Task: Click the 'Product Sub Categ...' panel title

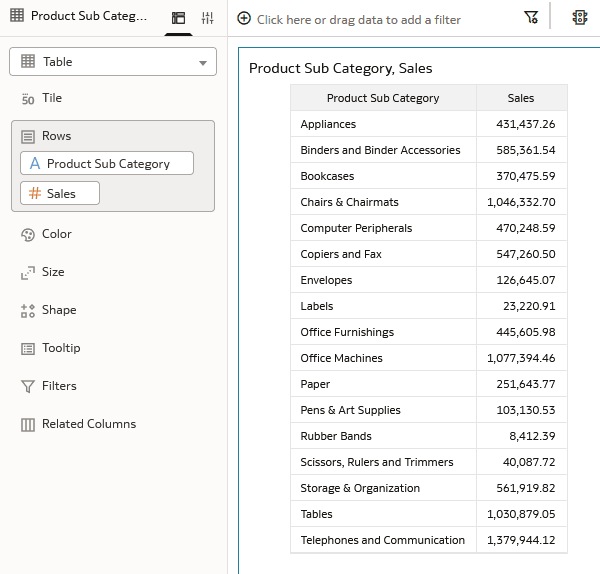Action: point(89,16)
